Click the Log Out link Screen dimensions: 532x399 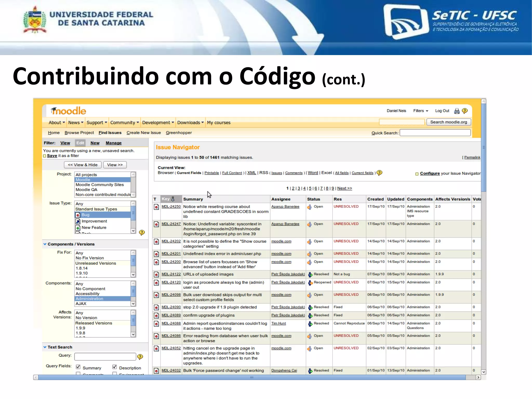click(x=442, y=111)
